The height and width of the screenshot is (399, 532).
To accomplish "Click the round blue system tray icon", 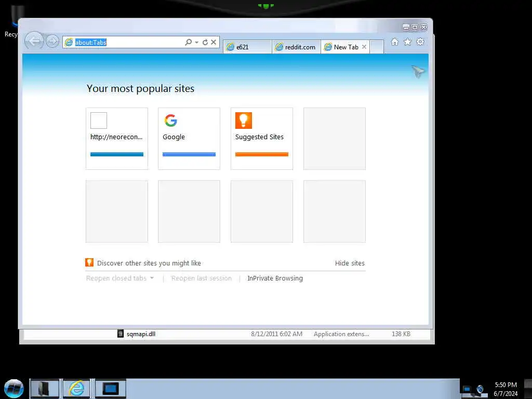I will pos(480,389).
